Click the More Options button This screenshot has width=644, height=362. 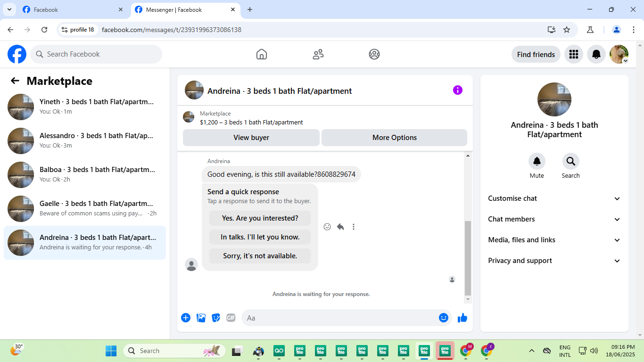pos(395,138)
